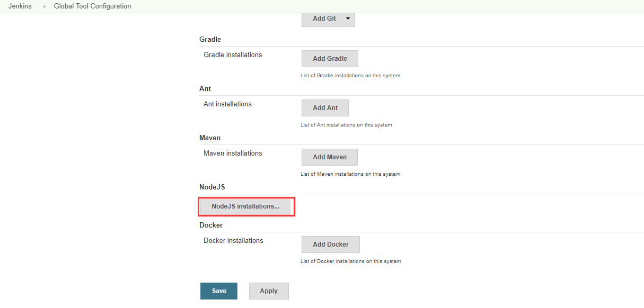Click the Add Docker button

(x=330, y=244)
